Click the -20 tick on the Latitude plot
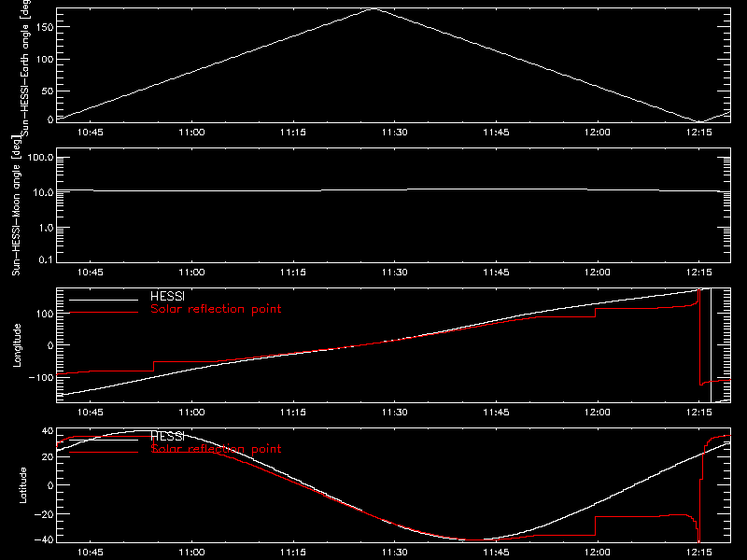This screenshot has height=560, width=747. point(45,514)
